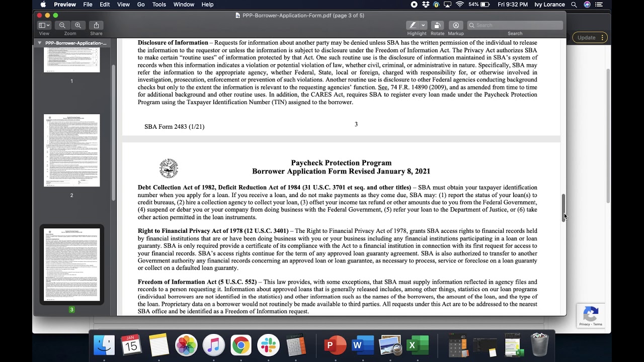
Task: Click the Ivy Lorance user name
Action: click(550, 5)
